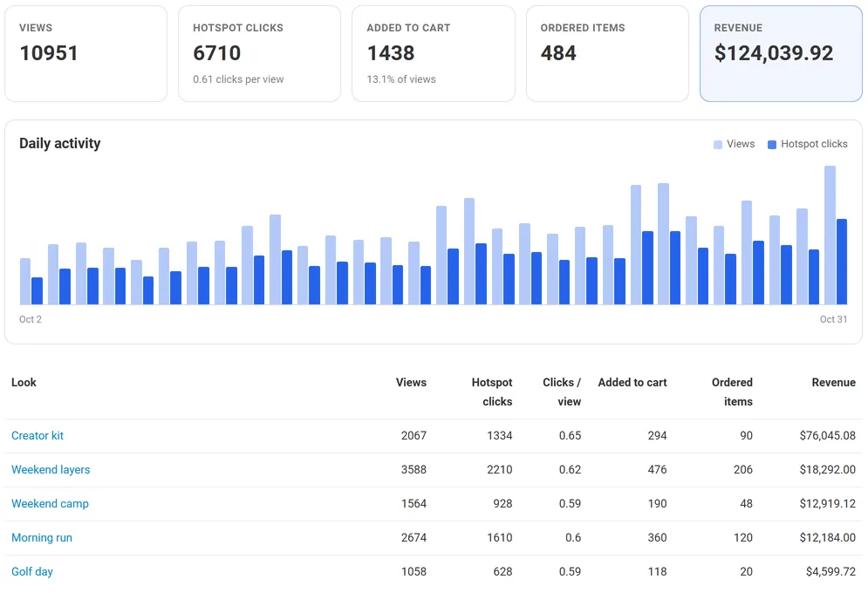Image resolution: width=868 pixels, height=593 pixels.
Task: Click Golf day hotspot clicks 628
Action: pos(503,571)
